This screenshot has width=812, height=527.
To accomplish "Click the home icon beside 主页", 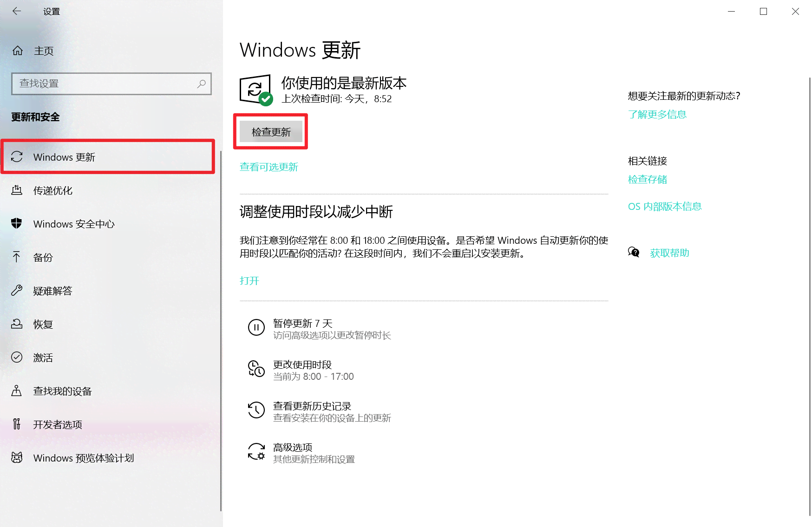I will click(x=18, y=51).
